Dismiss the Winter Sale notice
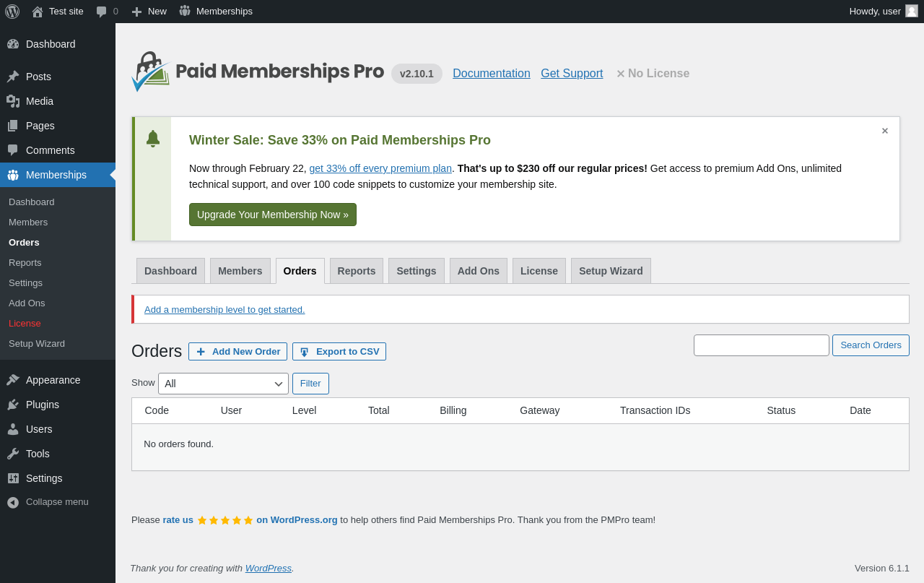Screen dimensions: 924x583 click(x=885, y=131)
